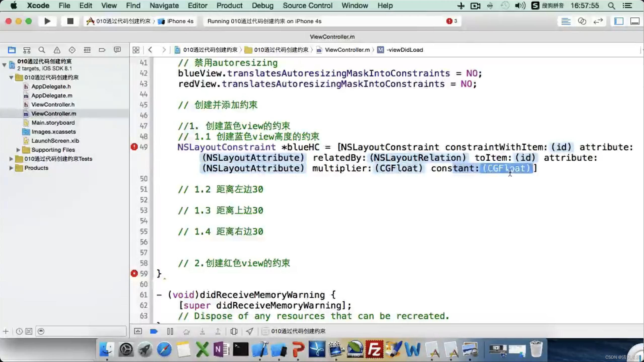Open the Breakpoint navigator icon
644x362 pixels.
(102, 50)
